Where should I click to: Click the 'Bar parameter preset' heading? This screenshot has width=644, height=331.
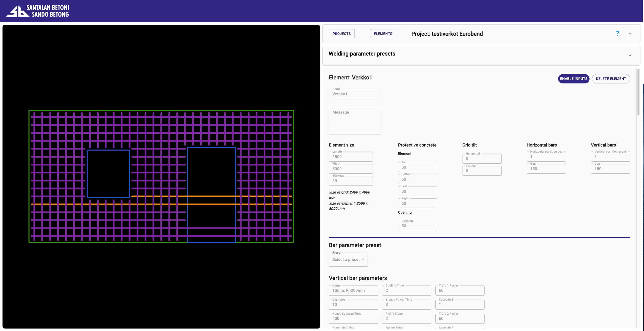pos(355,245)
